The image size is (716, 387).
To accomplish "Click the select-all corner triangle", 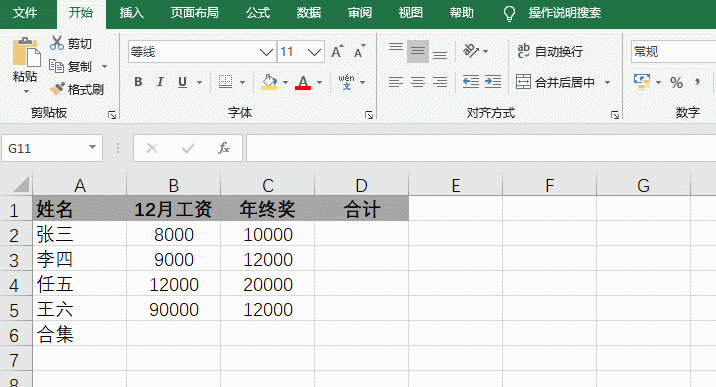I will [21, 185].
